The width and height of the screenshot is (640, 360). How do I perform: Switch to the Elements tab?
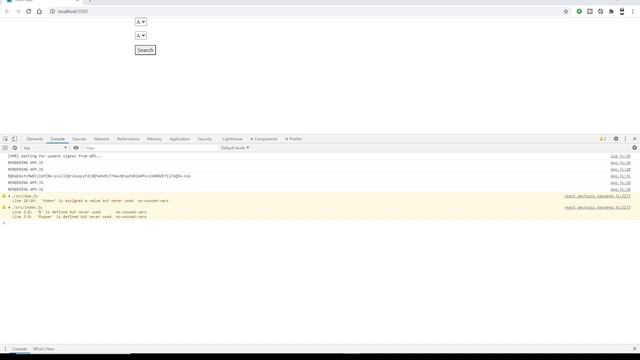(35, 139)
